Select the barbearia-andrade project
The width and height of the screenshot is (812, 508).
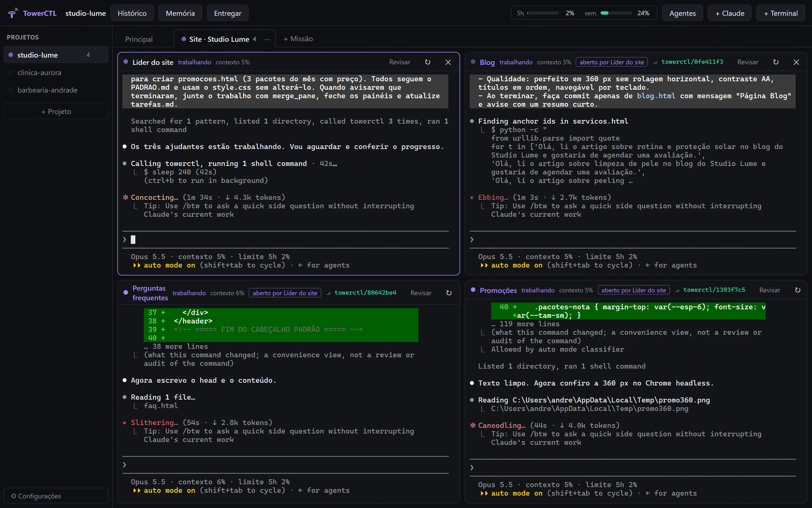click(x=56, y=90)
